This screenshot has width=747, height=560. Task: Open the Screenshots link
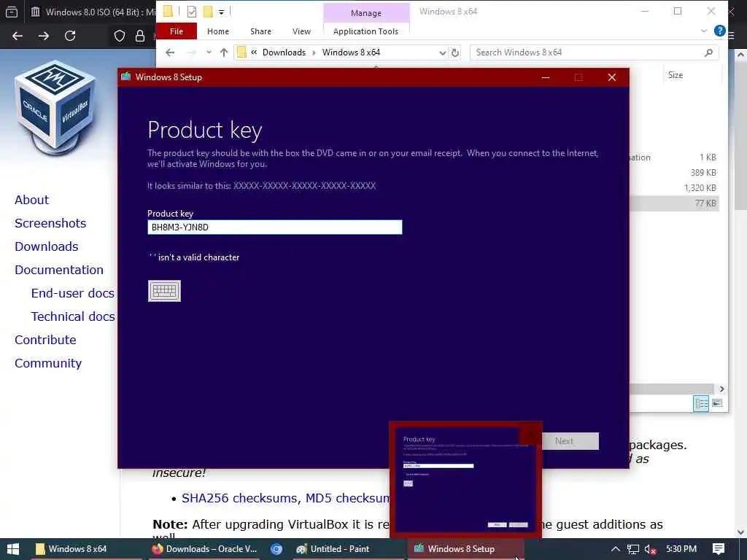pyautogui.click(x=50, y=223)
